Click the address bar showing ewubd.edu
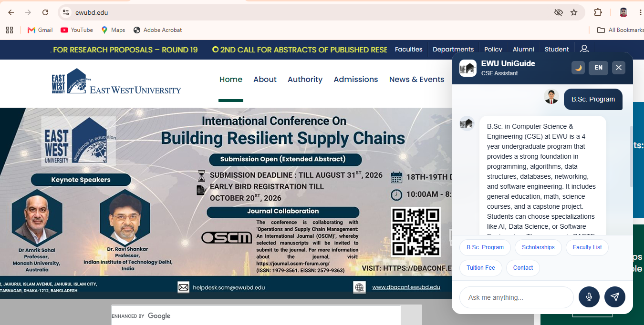644x325 pixels. 305,12
